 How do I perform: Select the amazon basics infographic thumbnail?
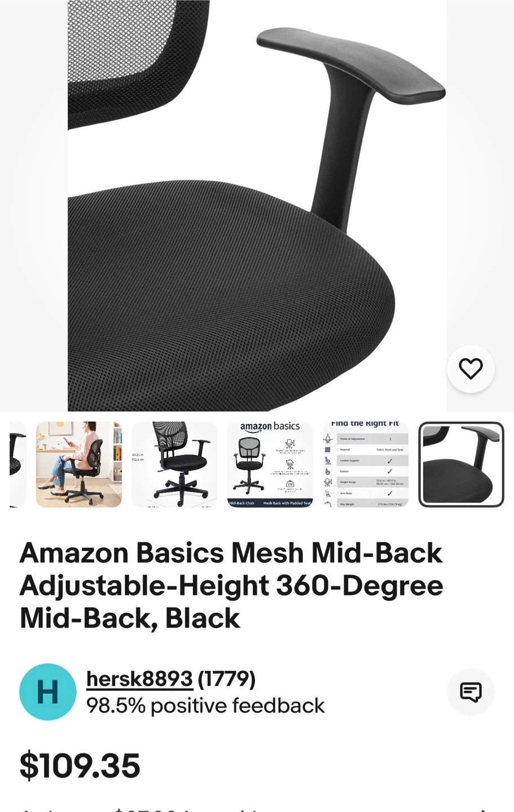pyautogui.click(x=270, y=465)
